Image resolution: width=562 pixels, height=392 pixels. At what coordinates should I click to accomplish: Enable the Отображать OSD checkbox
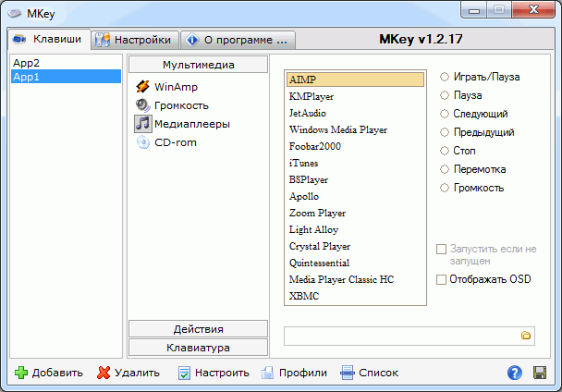click(441, 279)
